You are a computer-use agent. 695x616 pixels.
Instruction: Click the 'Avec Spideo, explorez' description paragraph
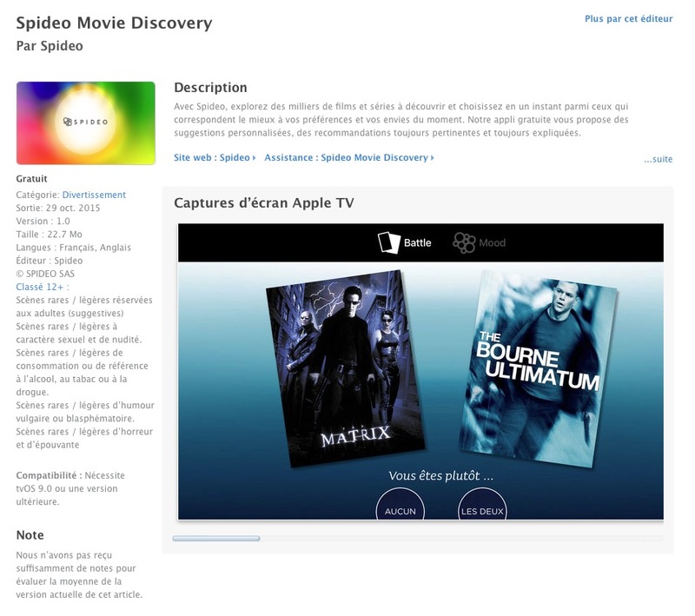click(401, 120)
